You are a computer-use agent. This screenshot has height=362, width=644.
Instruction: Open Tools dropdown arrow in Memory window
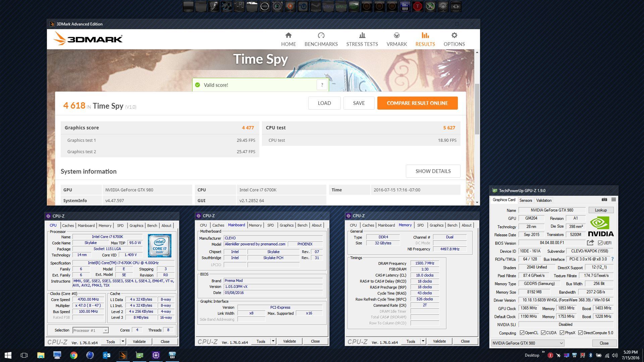[423, 341]
